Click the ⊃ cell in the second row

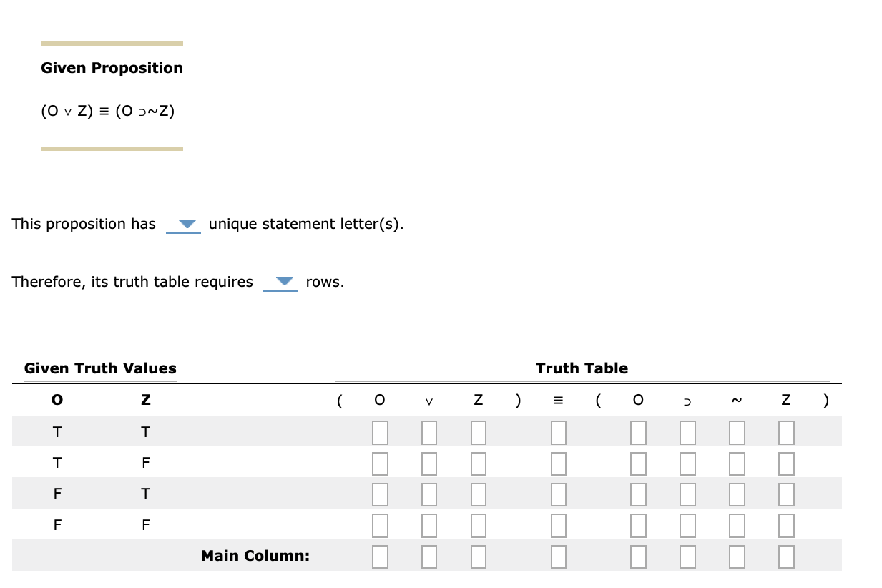click(687, 463)
